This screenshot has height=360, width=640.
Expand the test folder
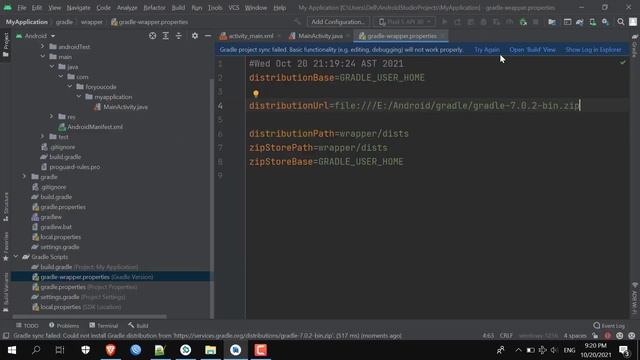pyautogui.click(x=43, y=136)
